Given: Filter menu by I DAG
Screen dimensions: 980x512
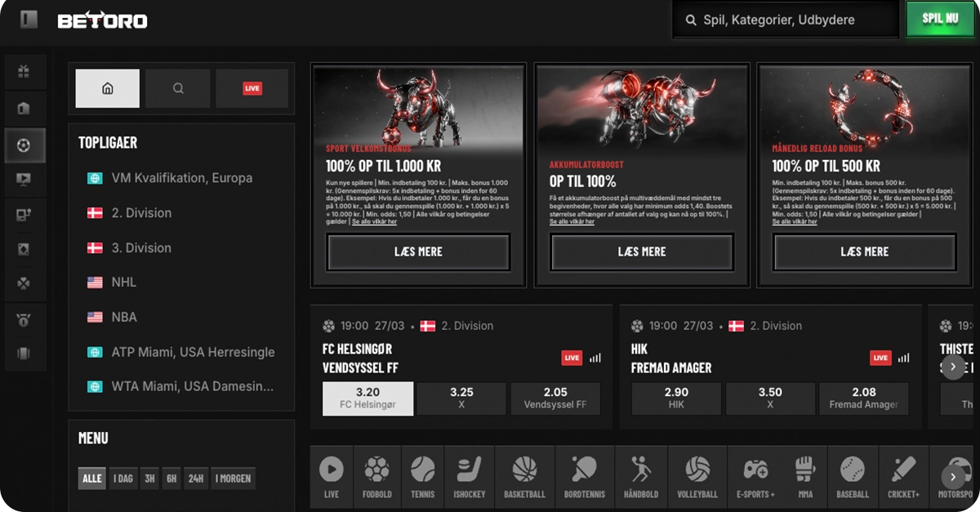Looking at the screenshot, I should [123, 478].
